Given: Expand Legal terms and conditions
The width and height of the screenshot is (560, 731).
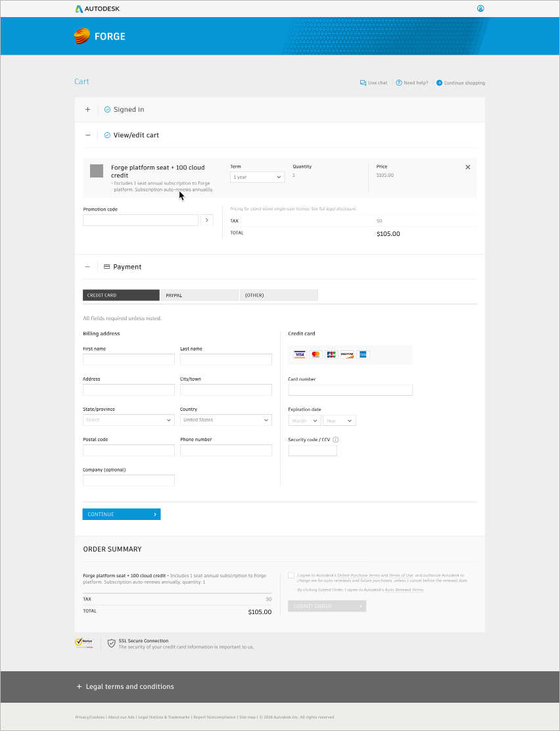Looking at the screenshot, I should 125,687.
